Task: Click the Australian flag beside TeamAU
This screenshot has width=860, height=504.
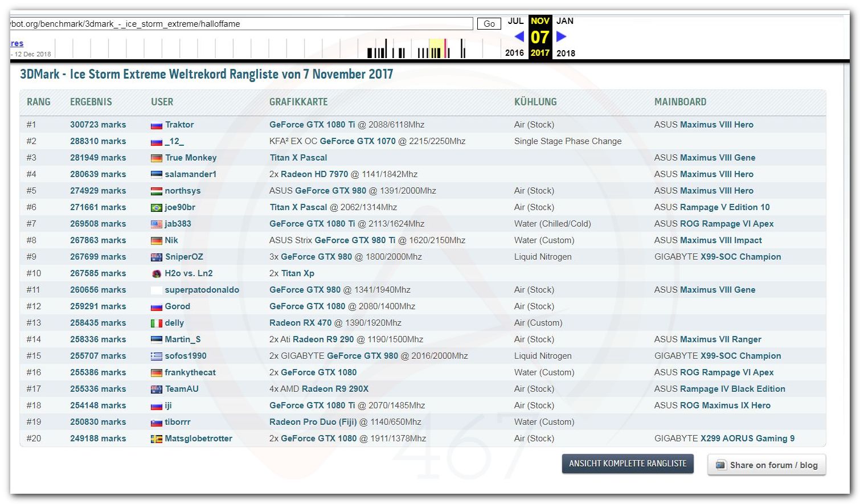Action: click(157, 390)
